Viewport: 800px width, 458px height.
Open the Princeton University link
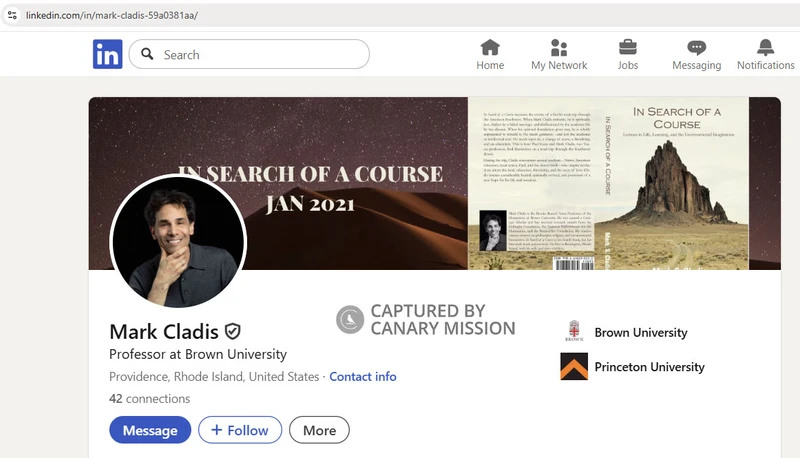click(x=649, y=367)
